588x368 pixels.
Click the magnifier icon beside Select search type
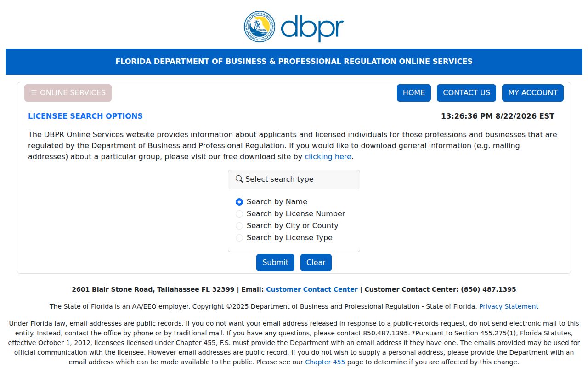(239, 179)
